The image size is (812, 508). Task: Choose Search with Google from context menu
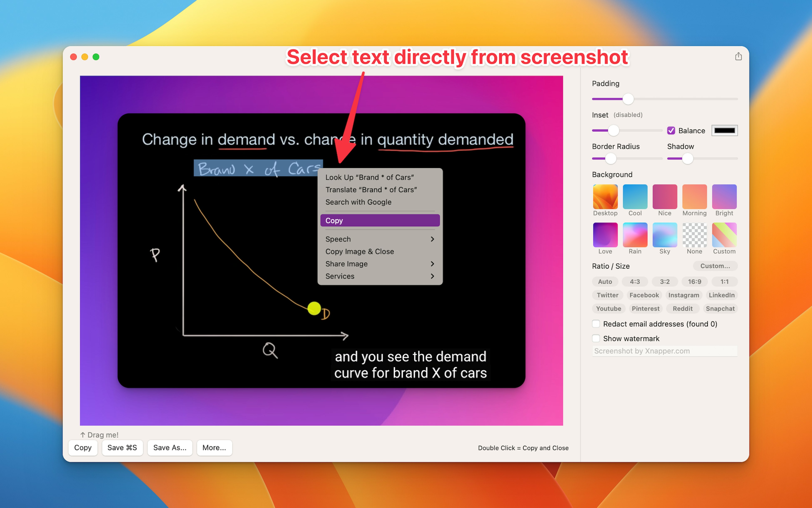click(x=358, y=202)
